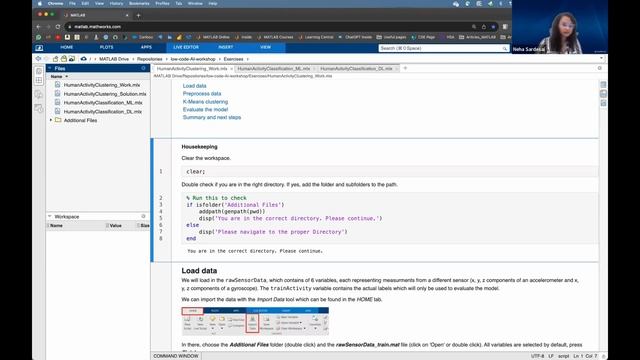Click HumanActivityClustering_Work.mlx file icon
The image size is (640, 360).
(x=58, y=85)
